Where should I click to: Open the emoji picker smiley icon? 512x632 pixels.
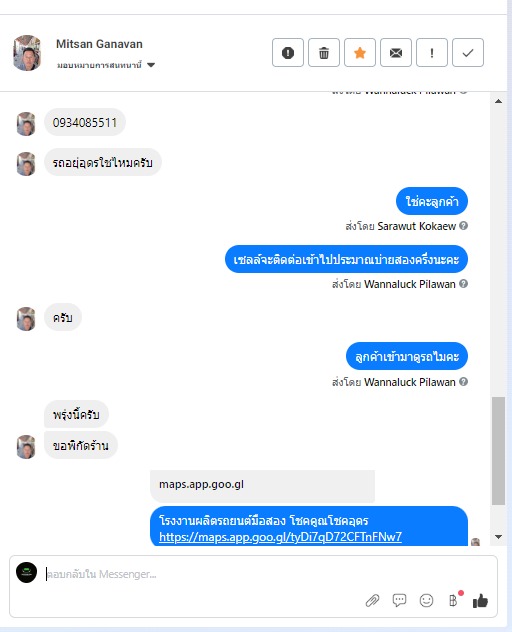426,601
